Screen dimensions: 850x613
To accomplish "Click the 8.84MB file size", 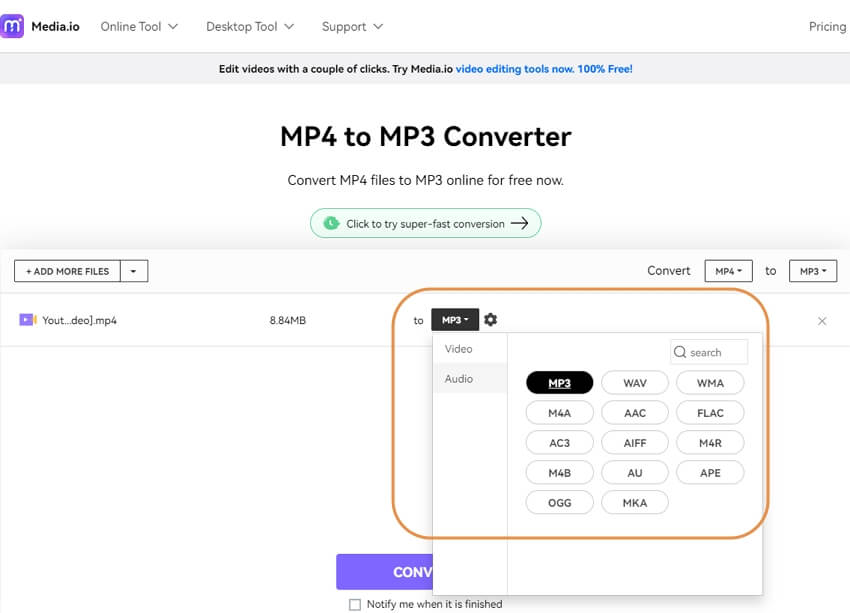I will pyautogui.click(x=288, y=320).
